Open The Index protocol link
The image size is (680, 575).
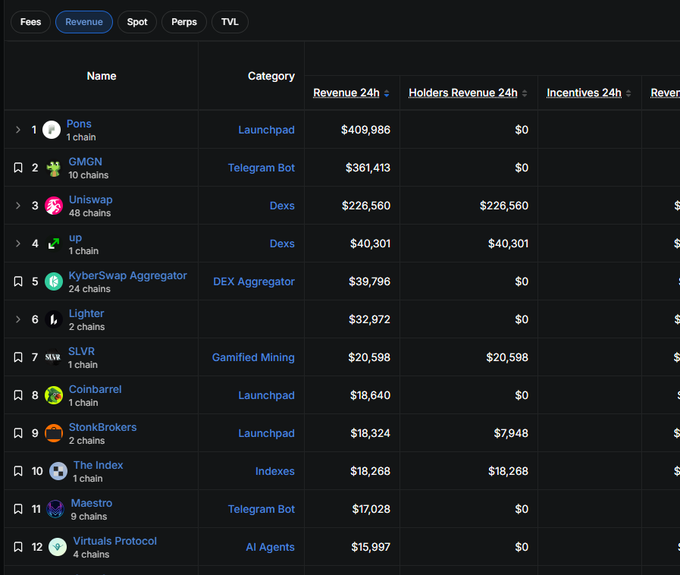click(x=98, y=465)
